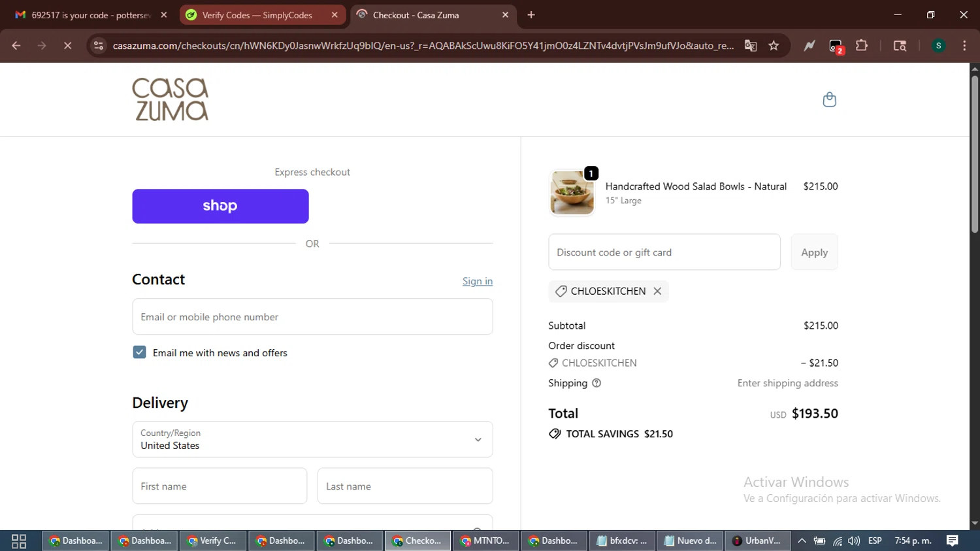Viewport: 980px width, 551px height.
Task: Open the MTNTO taskbar Chrome window
Action: click(x=485, y=541)
